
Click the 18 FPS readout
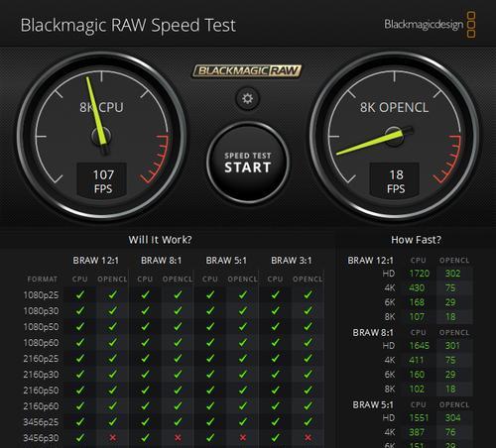[395, 181]
